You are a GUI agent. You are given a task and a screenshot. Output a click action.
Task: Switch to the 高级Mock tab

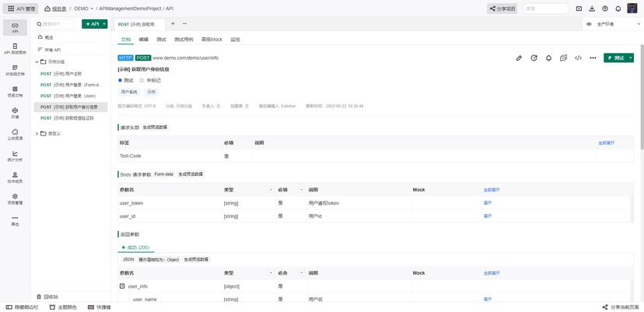(212, 40)
